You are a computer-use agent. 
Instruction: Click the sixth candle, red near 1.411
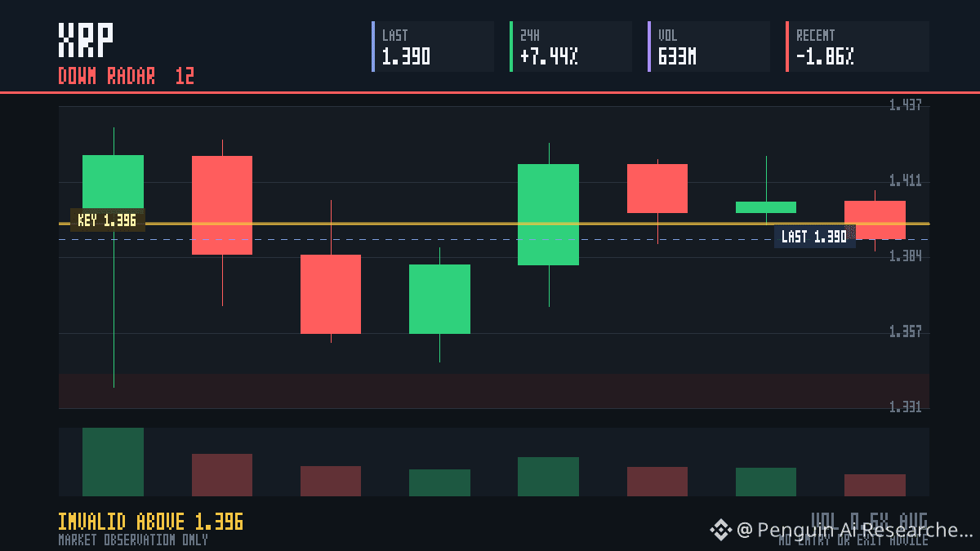click(x=657, y=189)
